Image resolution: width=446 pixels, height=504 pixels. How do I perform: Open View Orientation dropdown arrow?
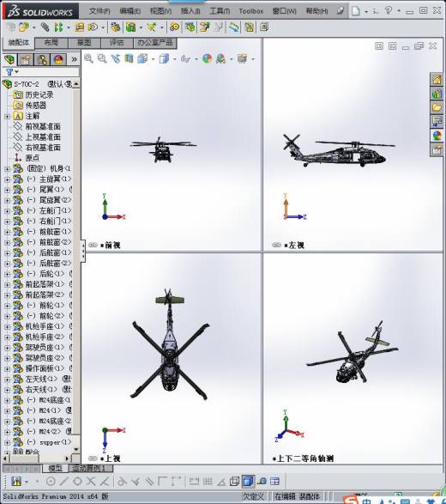coord(153,59)
